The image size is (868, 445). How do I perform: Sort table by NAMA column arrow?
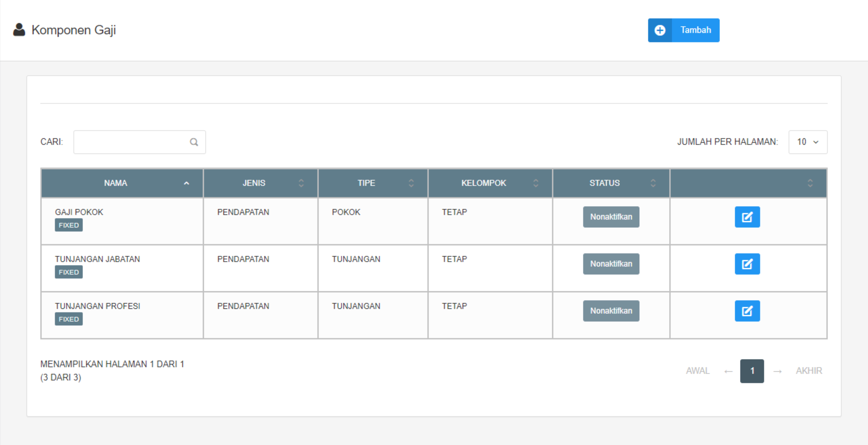186,183
